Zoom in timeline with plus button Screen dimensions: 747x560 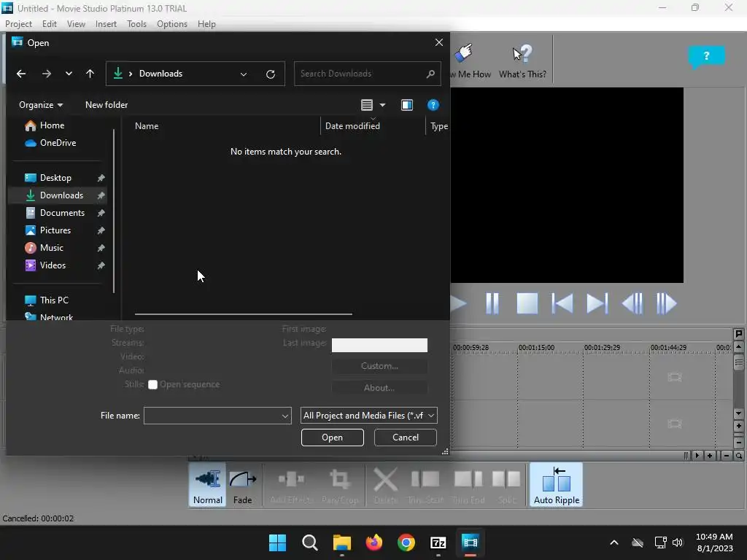click(710, 456)
